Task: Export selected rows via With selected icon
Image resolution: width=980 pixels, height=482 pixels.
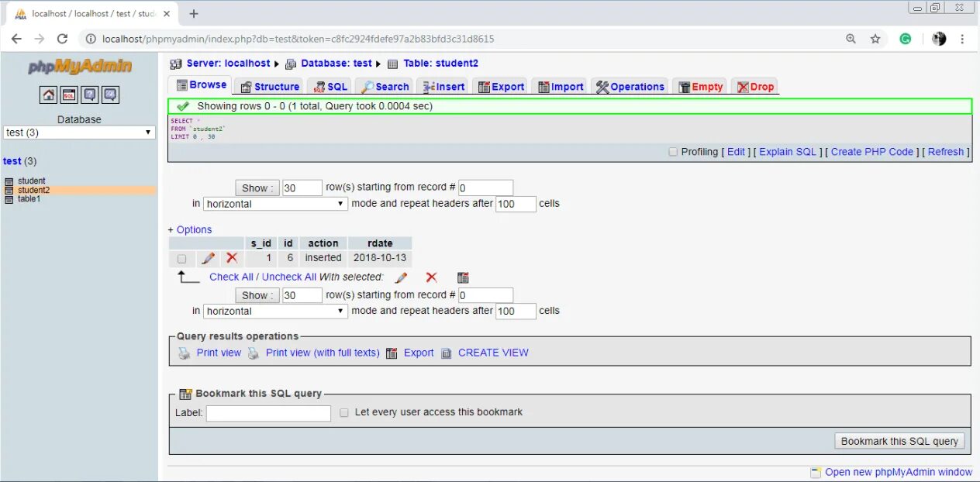Action: 463,277
